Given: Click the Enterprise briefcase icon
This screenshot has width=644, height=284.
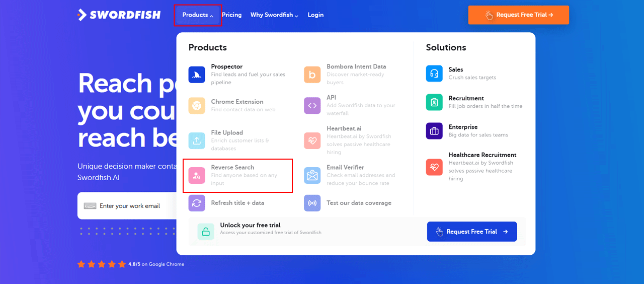Looking at the screenshot, I should coord(434,131).
